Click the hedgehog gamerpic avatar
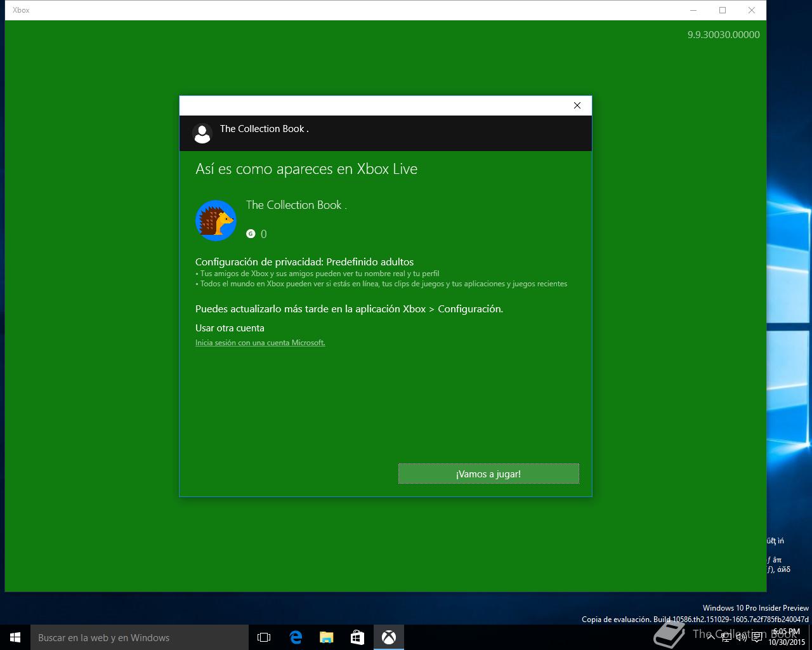Image resolution: width=812 pixels, height=650 pixels. click(216, 220)
